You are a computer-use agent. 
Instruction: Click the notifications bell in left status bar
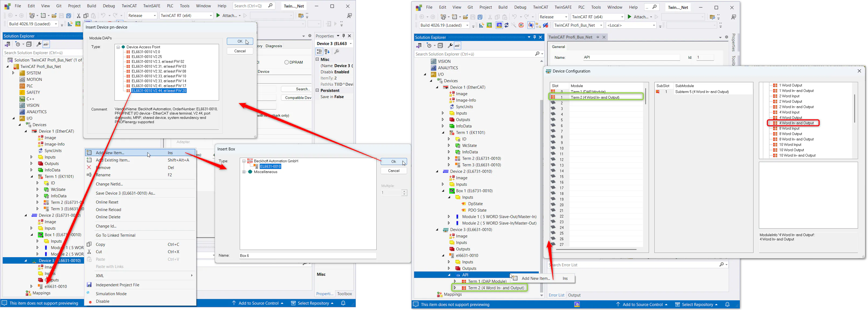click(343, 303)
